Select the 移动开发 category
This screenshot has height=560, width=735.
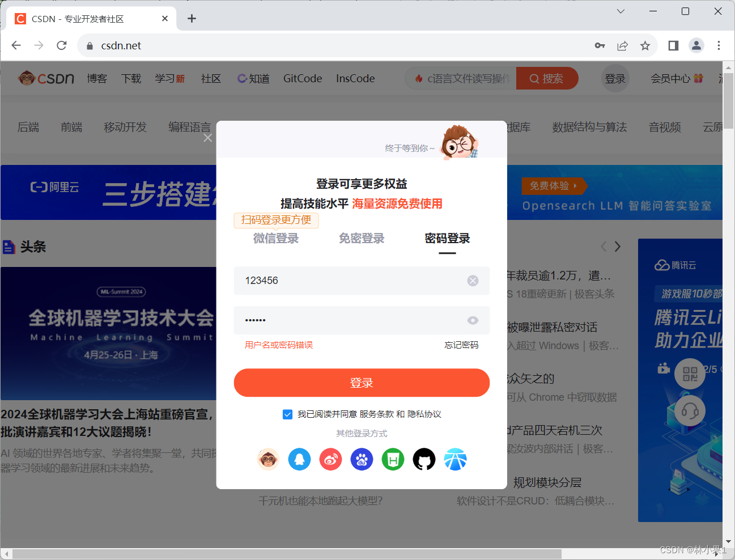[125, 127]
